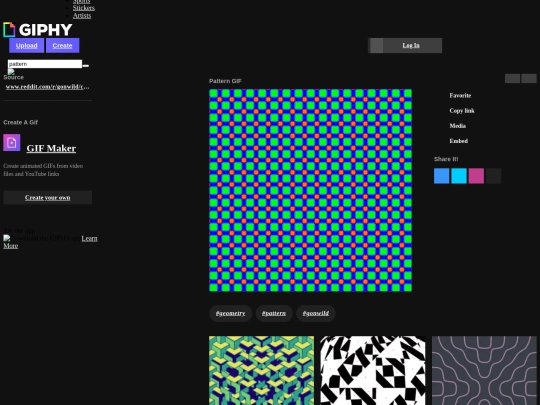The height and width of the screenshot is (405, 540).
Task: Open the gray wavy lines thumbnail
Action: coord(484,370)
